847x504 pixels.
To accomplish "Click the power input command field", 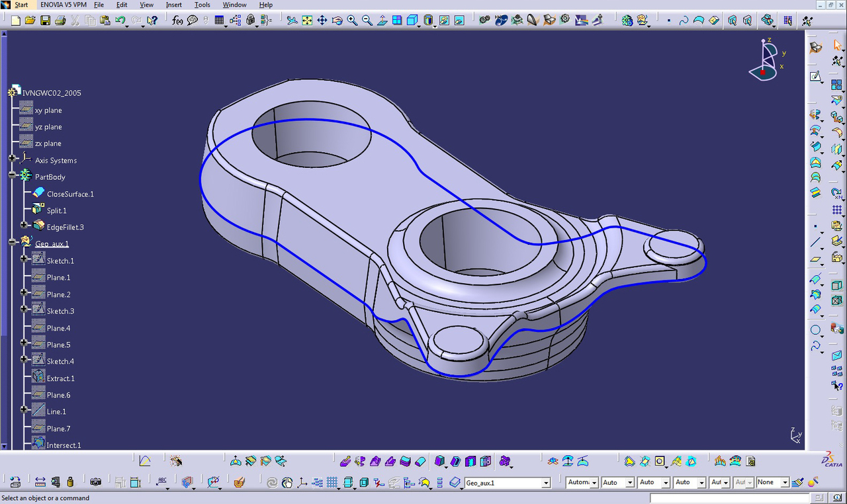I will pyautogui.click(x=731, y=497).
